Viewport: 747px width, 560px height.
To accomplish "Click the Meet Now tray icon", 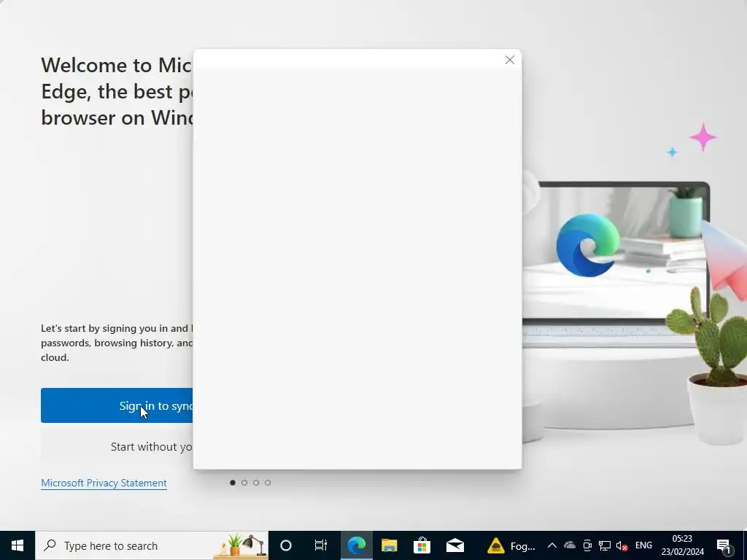I will [587, 545].
